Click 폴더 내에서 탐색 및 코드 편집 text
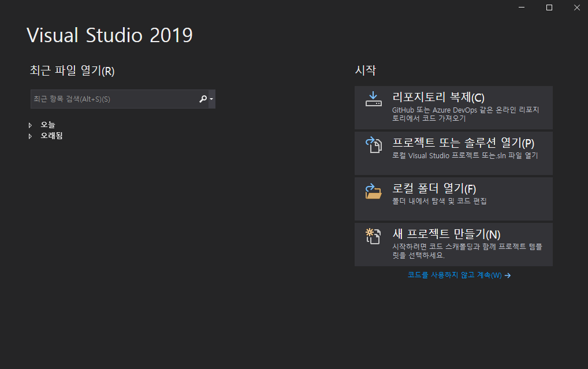 [440, 201]
